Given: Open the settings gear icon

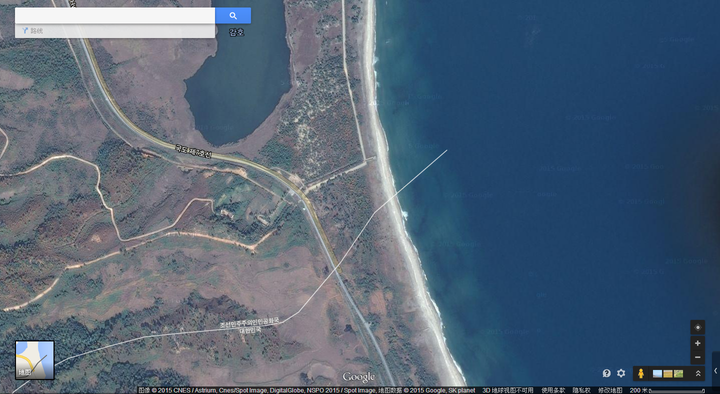Looking at the screenshot, I should pyautogui.click(x=621, y=373).
